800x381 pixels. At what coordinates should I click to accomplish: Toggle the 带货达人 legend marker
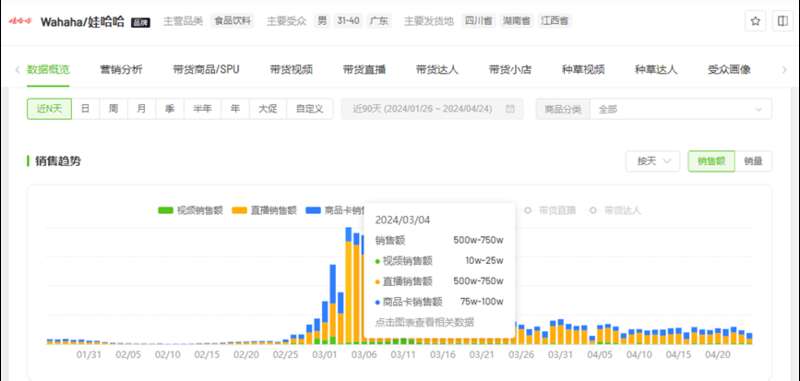point(593,210)
